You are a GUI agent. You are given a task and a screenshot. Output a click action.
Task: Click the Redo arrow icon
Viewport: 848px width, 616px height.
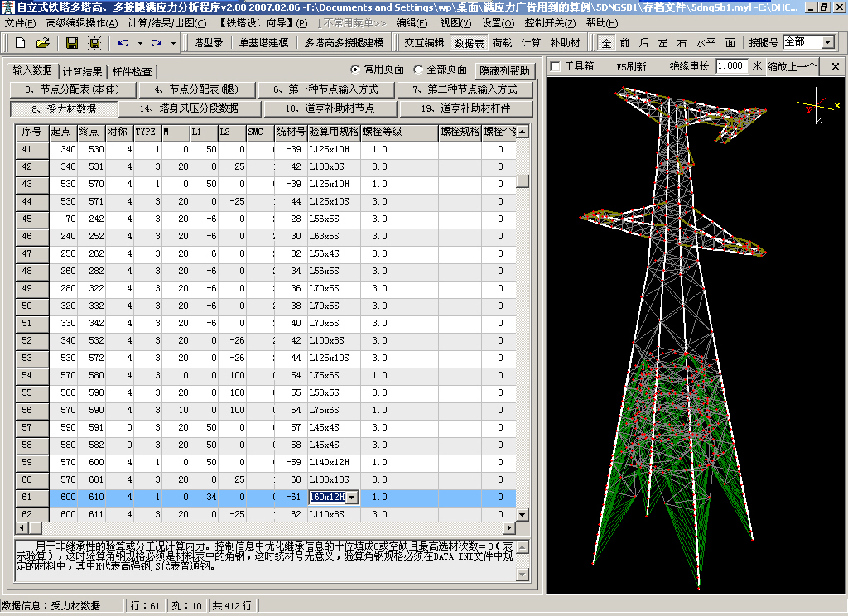click(157, 43)
